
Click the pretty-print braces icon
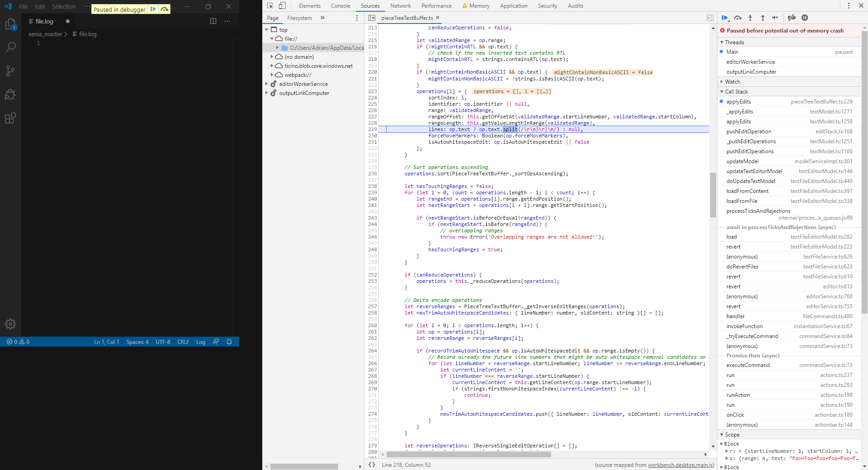pos(372,465)
